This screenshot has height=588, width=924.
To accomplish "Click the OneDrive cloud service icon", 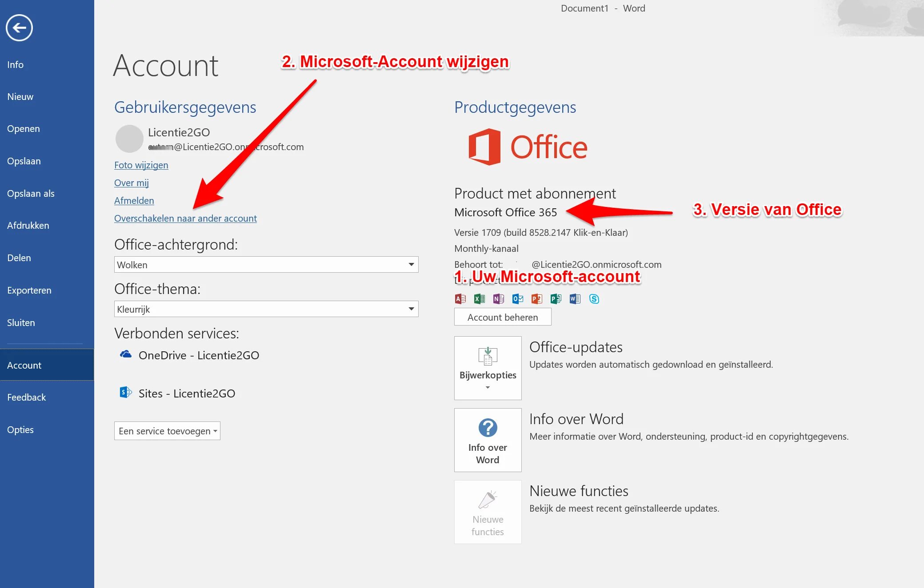I will 126,354.
